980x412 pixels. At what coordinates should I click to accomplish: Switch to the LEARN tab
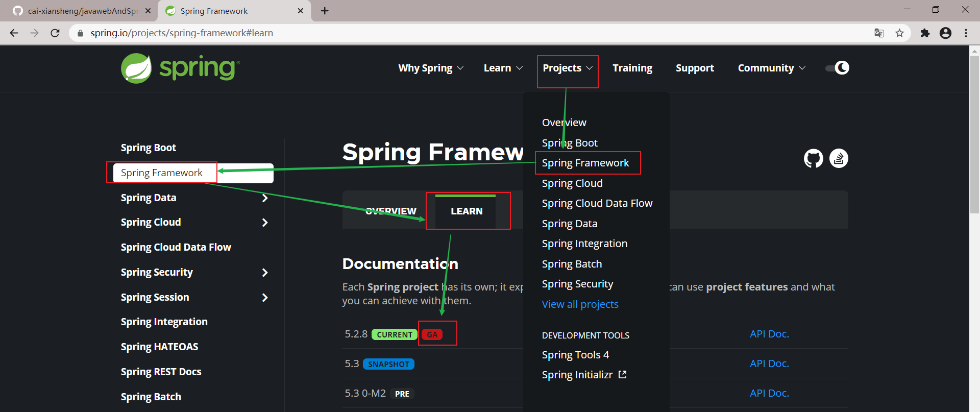467,211
